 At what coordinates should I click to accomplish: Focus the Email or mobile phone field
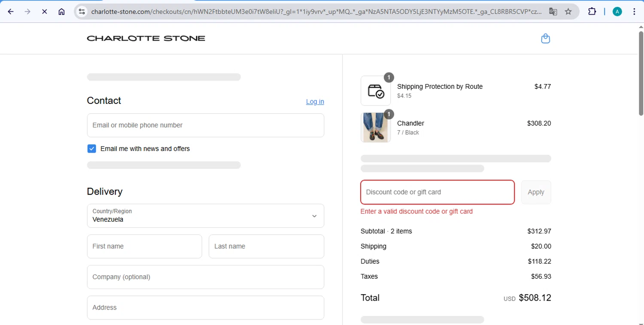pyautogui.click(x=206, y=125)
